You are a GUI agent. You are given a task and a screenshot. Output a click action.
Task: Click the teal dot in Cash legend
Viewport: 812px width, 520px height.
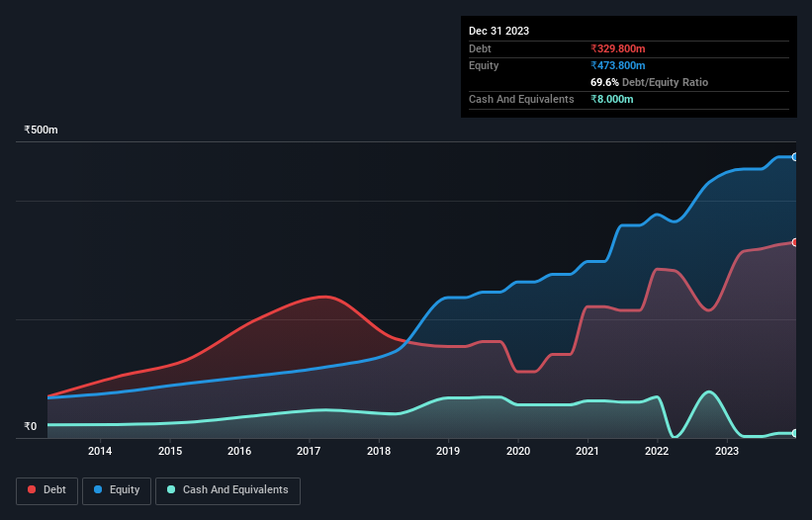click(x=171, y=489)
